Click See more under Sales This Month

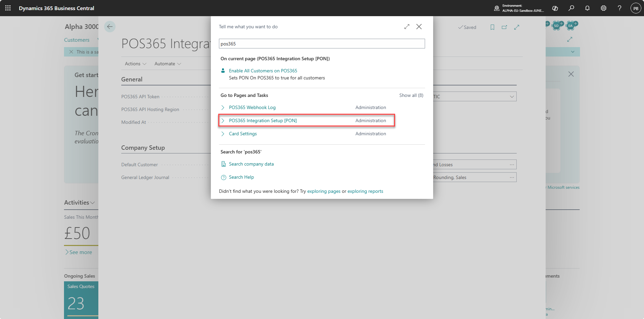tap(78, 252)
